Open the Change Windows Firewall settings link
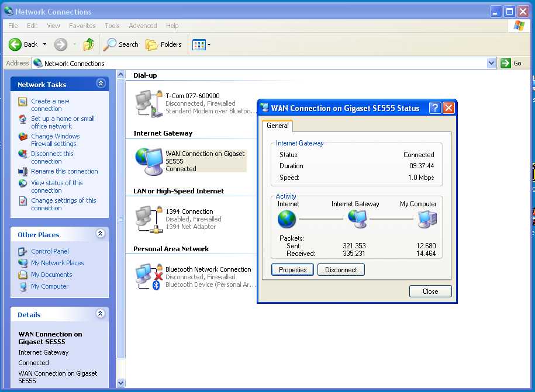The image size is (535, 392). tap(54, 140)
